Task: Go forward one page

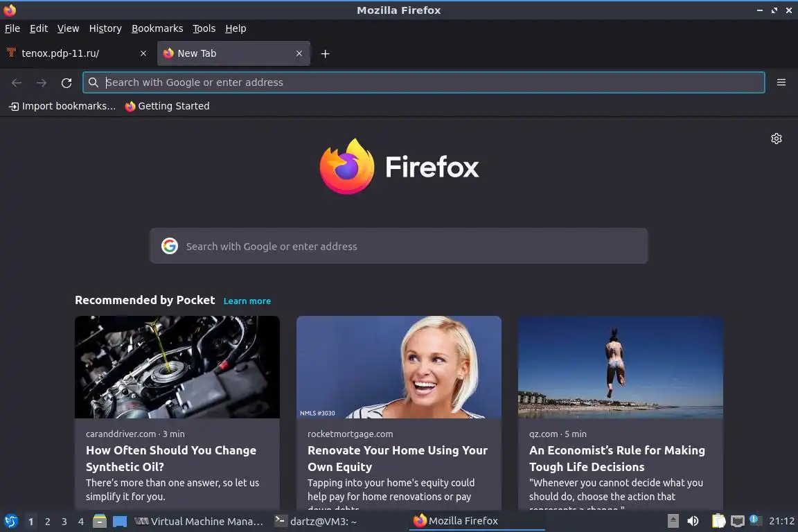Action: coord(42,82)
